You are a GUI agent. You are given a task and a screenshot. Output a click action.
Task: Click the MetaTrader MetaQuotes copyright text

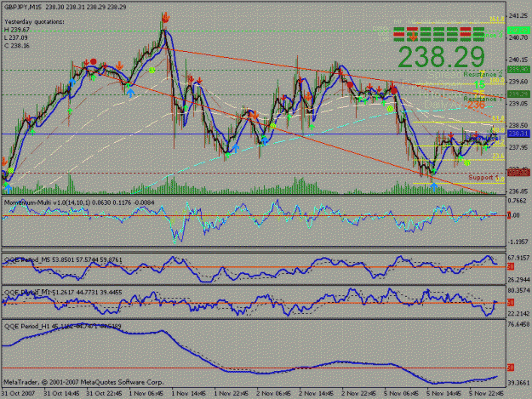pos(83,382)
